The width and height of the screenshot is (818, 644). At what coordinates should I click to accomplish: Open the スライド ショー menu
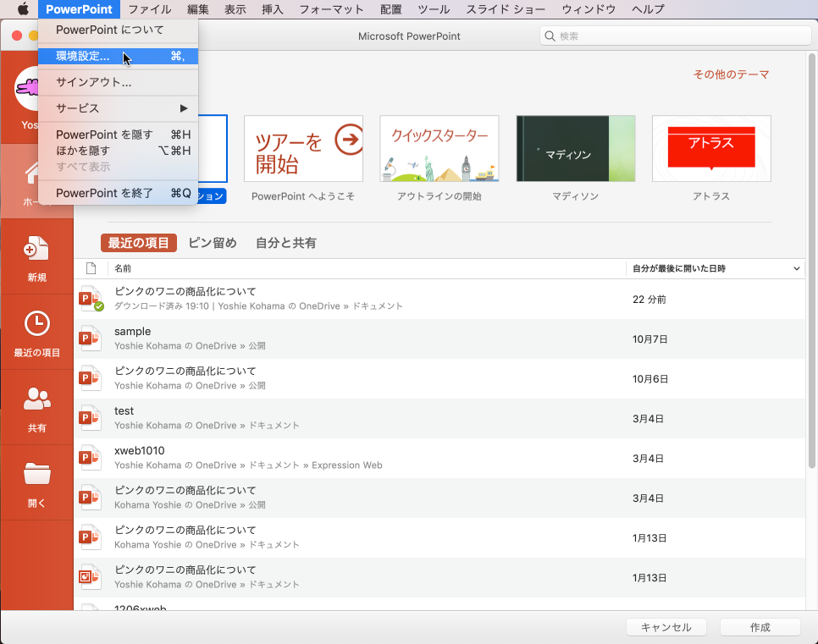[506, 8]
